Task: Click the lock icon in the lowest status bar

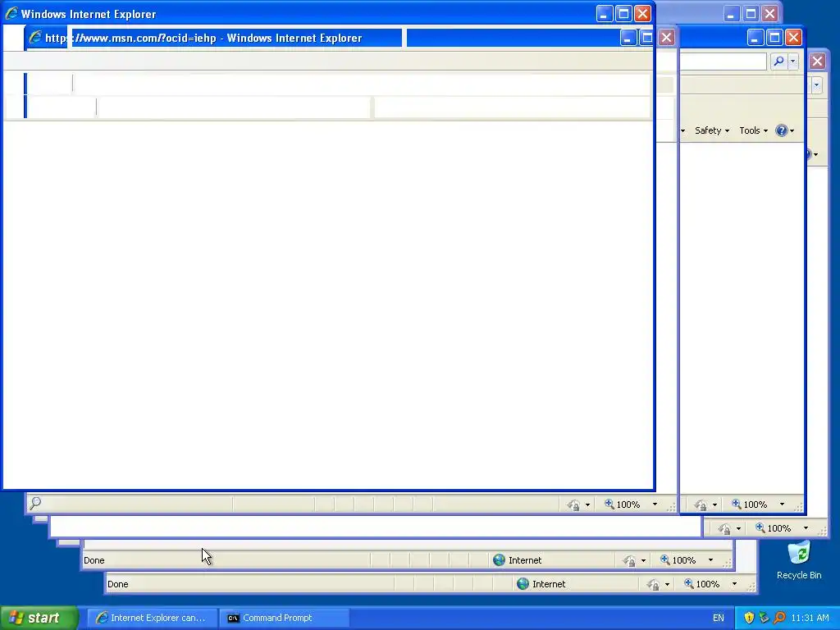Action: coord(653,584)
